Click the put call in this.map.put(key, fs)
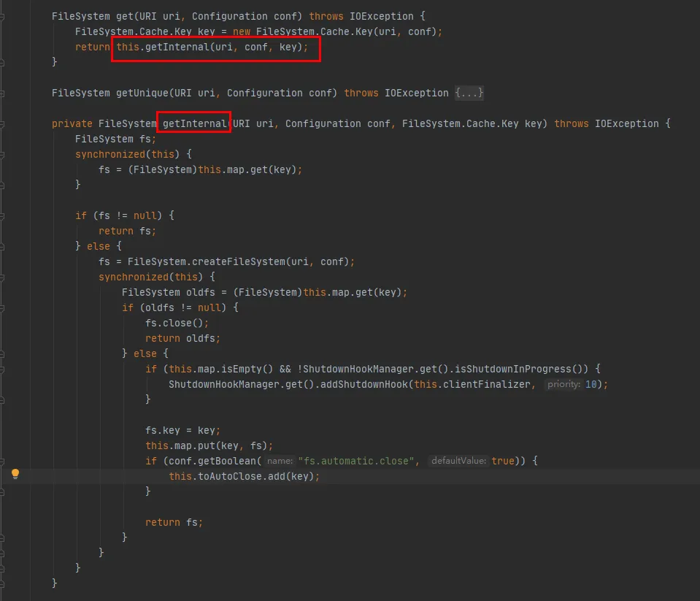700x601 pixels. pos(207,446)
